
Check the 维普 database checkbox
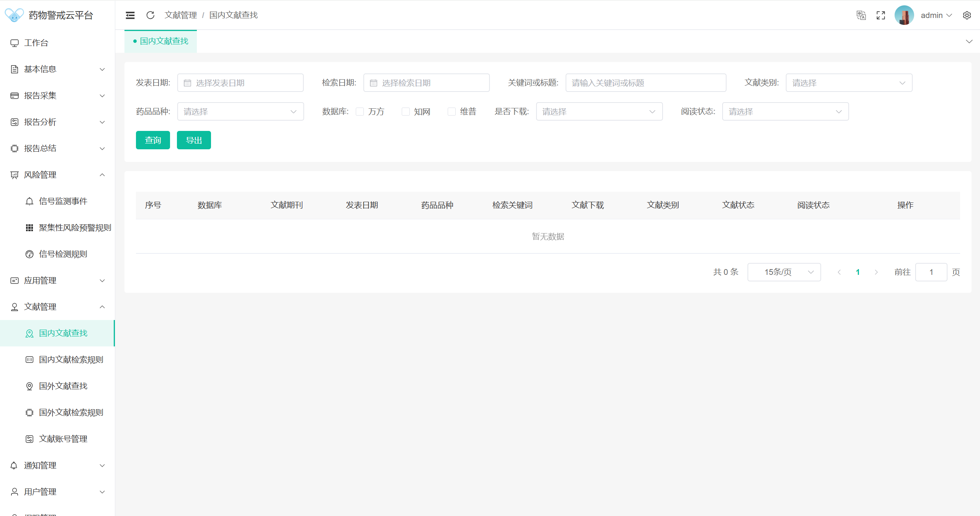click(x=452, y=111)
